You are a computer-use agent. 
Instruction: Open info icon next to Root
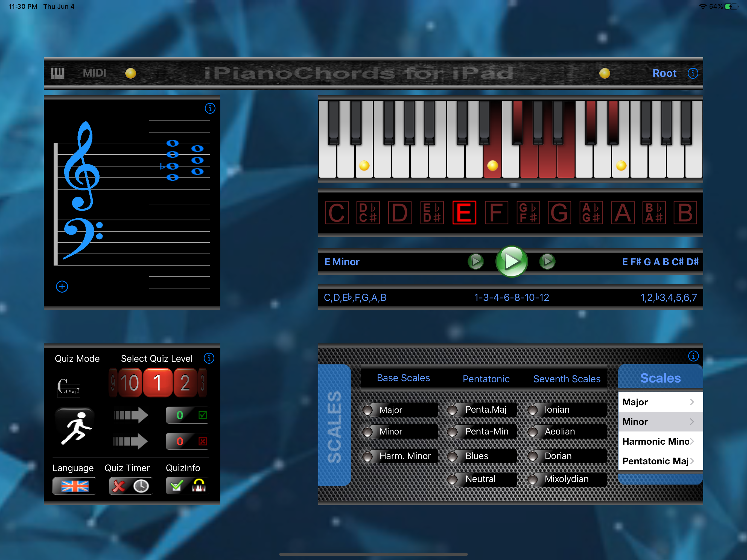(x=693, y=73)
